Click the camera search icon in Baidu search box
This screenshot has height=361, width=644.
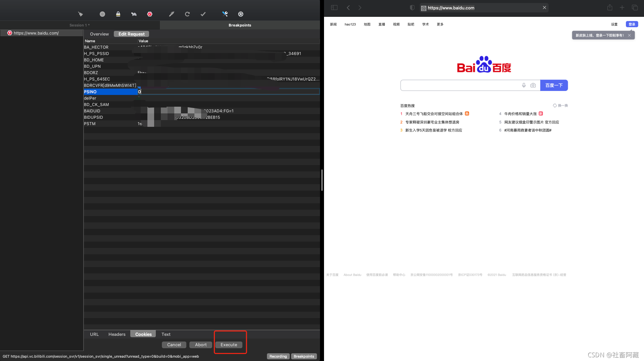pyautogui.click(x=533, y=85)
